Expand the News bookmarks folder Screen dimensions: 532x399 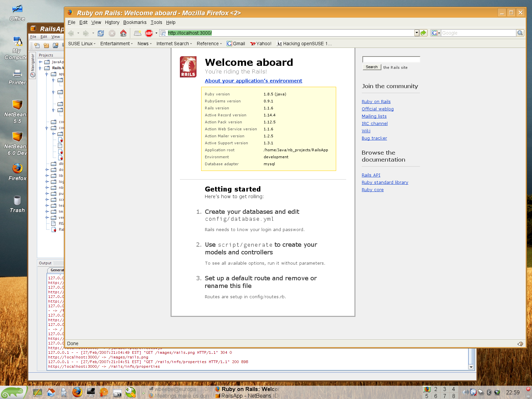pyautogui.click(x=144, y=44)
